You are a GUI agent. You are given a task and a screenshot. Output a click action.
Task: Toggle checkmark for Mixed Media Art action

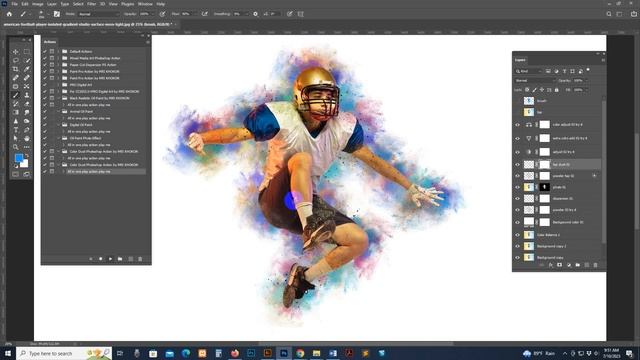[x=45, y=58]
